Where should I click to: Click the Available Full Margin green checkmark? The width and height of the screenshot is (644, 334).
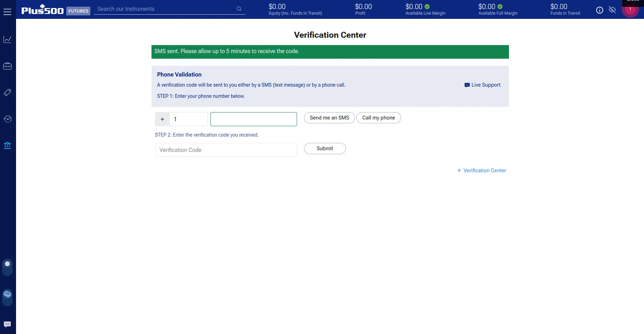500,7
